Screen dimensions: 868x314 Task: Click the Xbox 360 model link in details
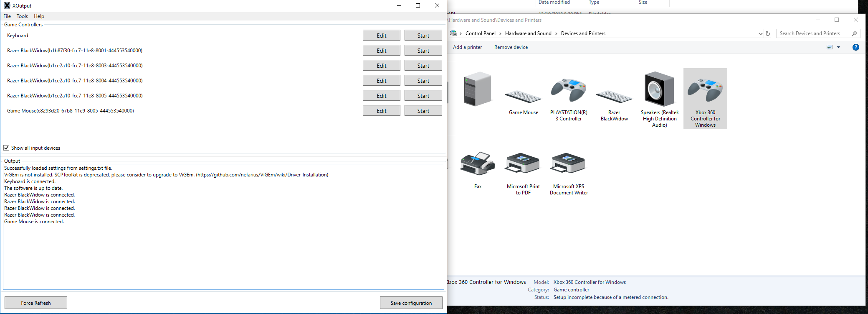(590, 282)
